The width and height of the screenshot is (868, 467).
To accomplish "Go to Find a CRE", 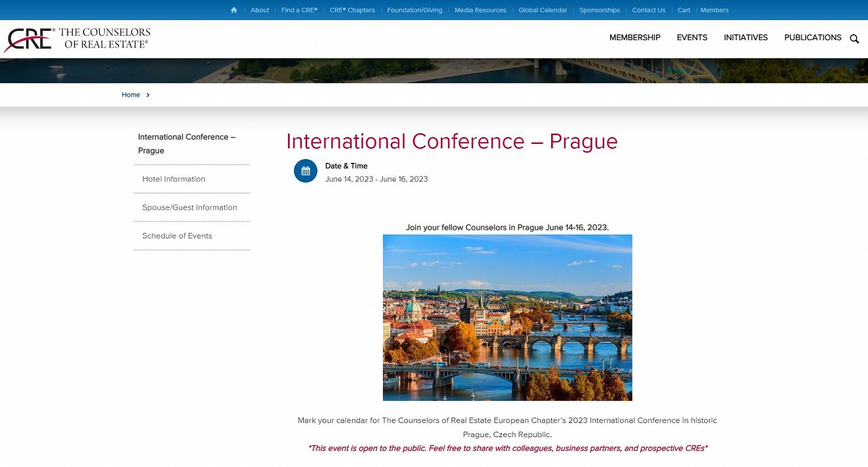I will coord(299,10).
